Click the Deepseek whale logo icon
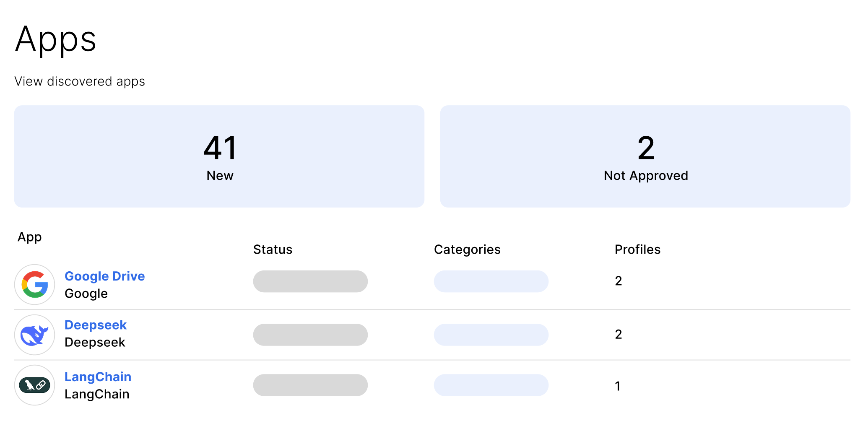The width and height of the screenshot is (868, 426). point(35,335)
